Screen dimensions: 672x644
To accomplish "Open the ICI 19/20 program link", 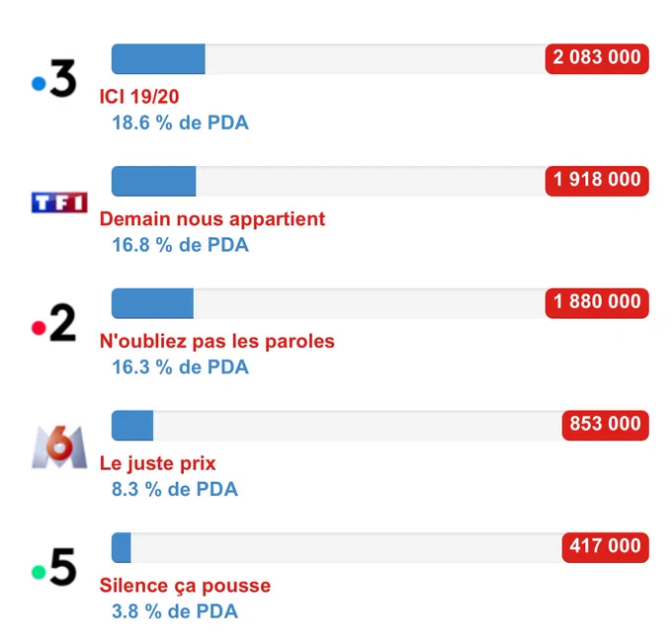I will (139, 97).
